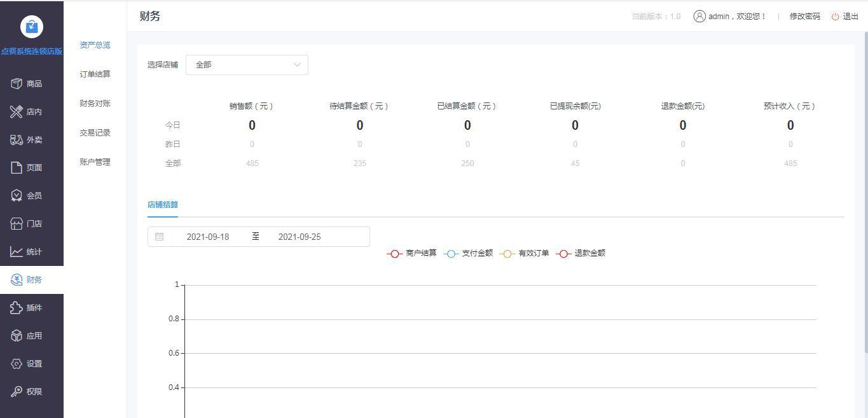Click total value 235 under 待结算金额
Image resolution: width=868 pixels, height=418 pixels.
pos(360,164)
